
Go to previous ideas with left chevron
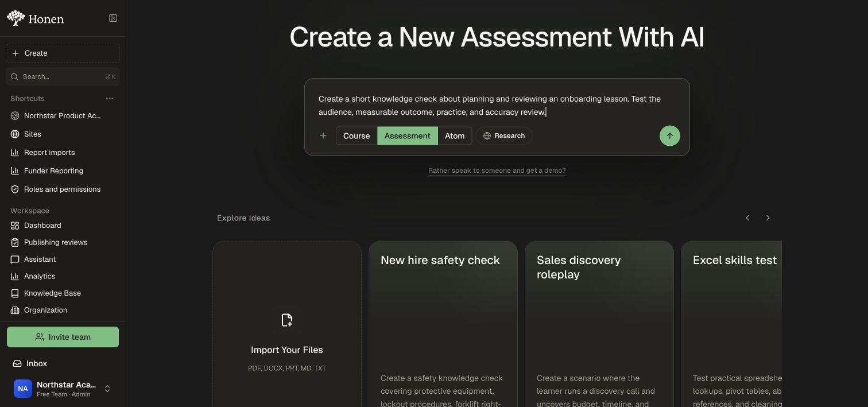coord(747,218)
